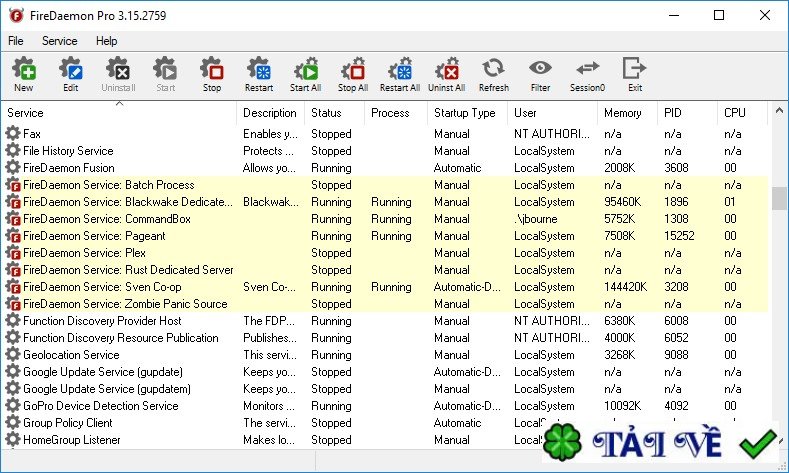Image resolution: width=789 pixels, height=473 pixels.
Task: Click the PID value 3608
Action: coord(676,168)
